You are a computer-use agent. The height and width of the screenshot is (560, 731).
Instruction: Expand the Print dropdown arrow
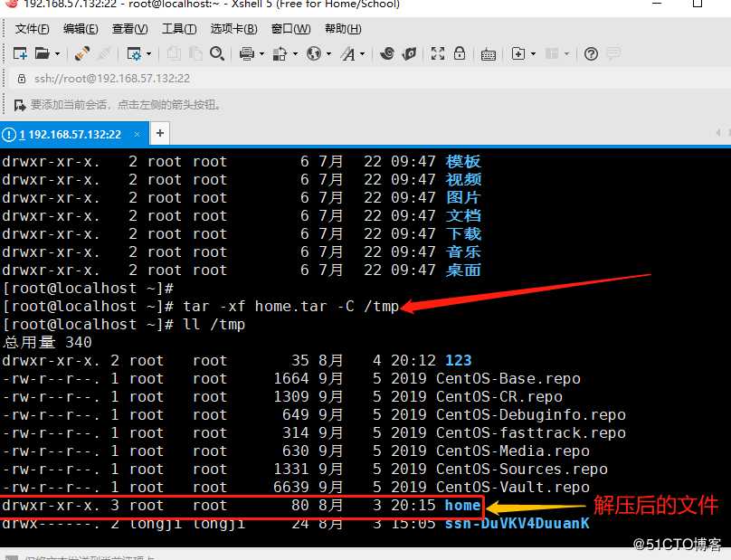(x=261, y=54)
